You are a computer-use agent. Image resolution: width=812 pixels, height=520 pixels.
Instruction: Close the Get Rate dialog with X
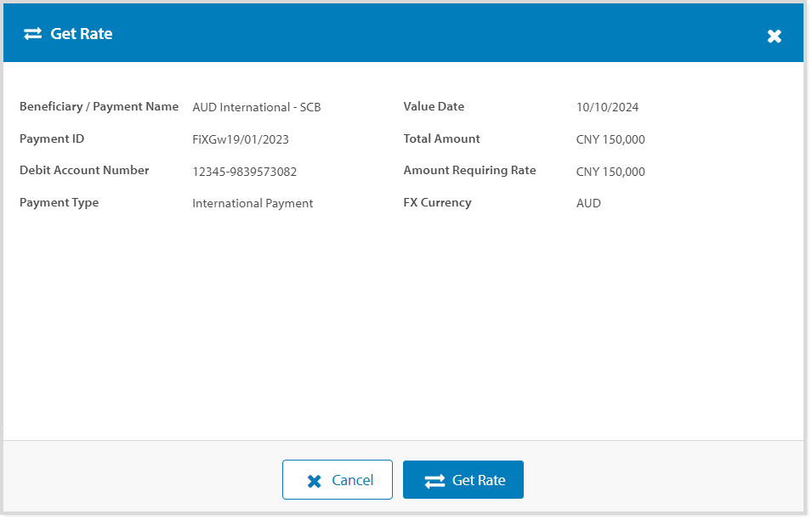774,36
